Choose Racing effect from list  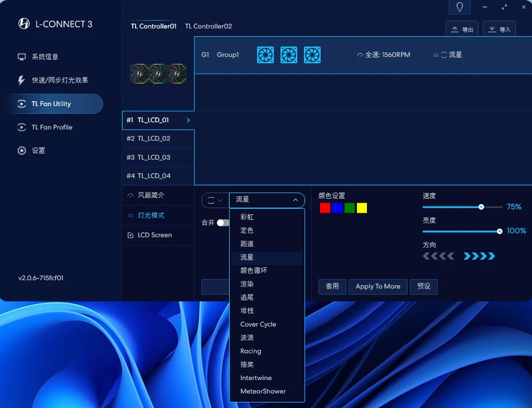267,351
